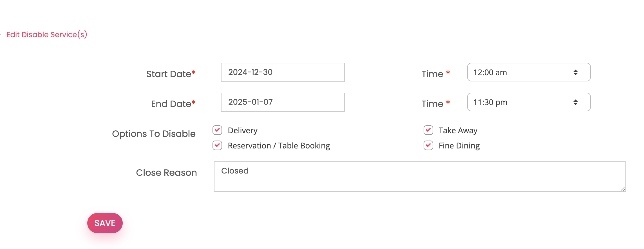Focus the Start Date input field
Image resolution: width=644 pixels, height=249 pixels.
[283, 72]
